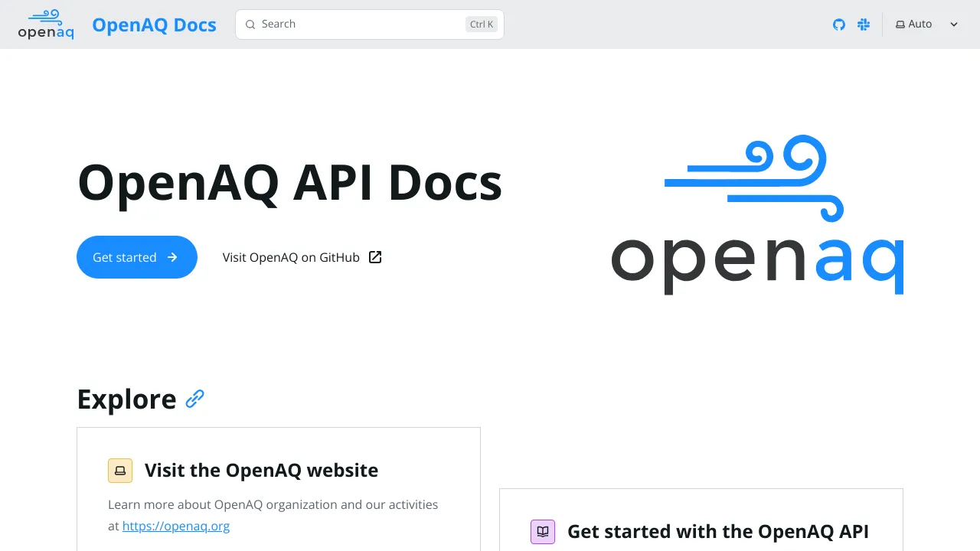This screenshot has height=551, width=980.
Task: Click the large openaq hero logo image
Action: (757, 214)
